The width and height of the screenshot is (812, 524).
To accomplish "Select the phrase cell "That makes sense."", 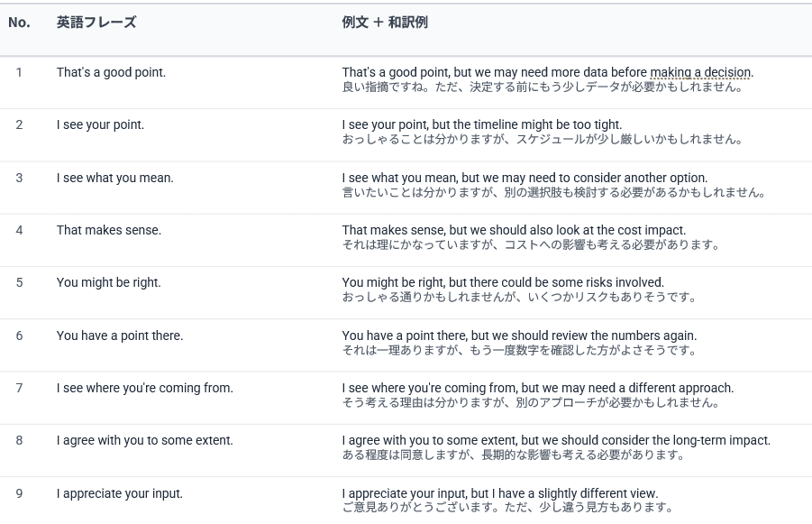I will point(108,230).
